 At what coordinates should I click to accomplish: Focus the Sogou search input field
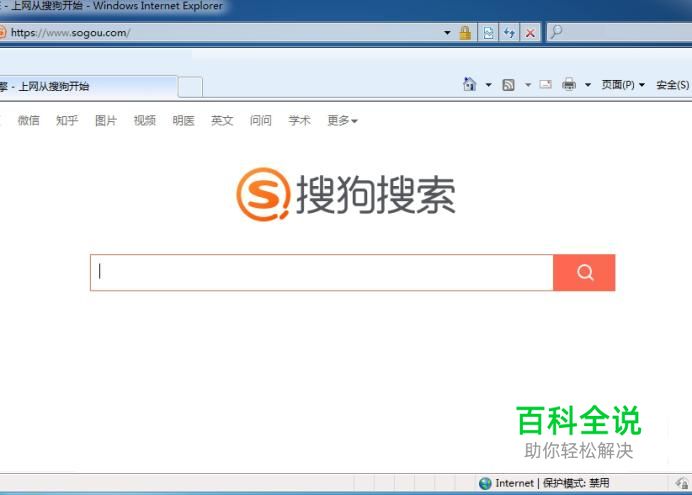(x=322, y=273)
